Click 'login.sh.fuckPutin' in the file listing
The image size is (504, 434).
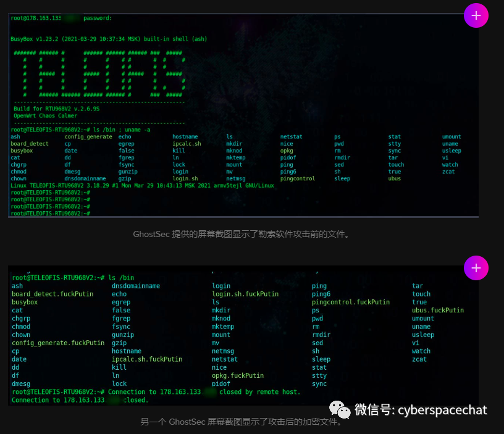(245, 294)
